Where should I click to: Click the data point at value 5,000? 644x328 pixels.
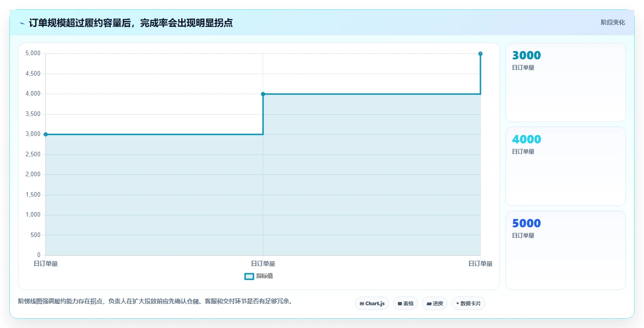coord(480,54)
